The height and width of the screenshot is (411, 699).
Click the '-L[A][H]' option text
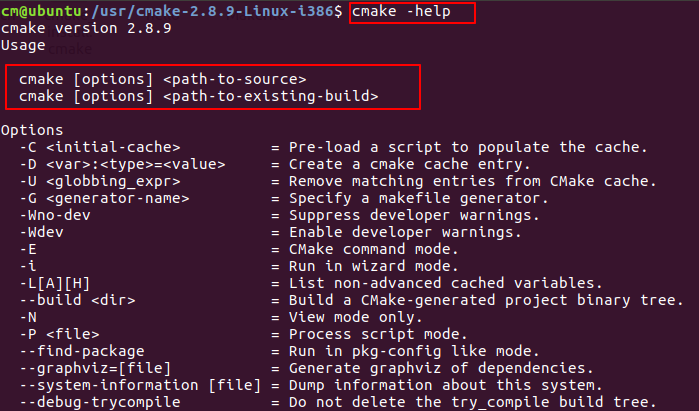pos(55,283)
